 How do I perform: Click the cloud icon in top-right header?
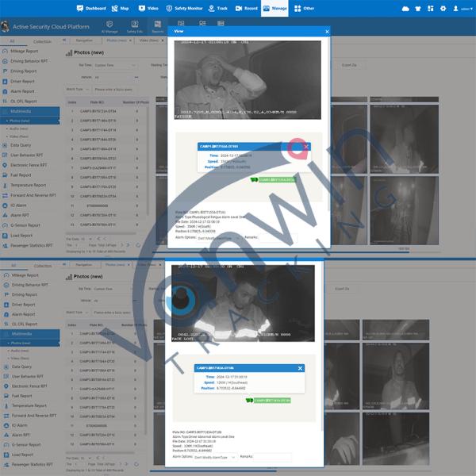tap(405, 8)
